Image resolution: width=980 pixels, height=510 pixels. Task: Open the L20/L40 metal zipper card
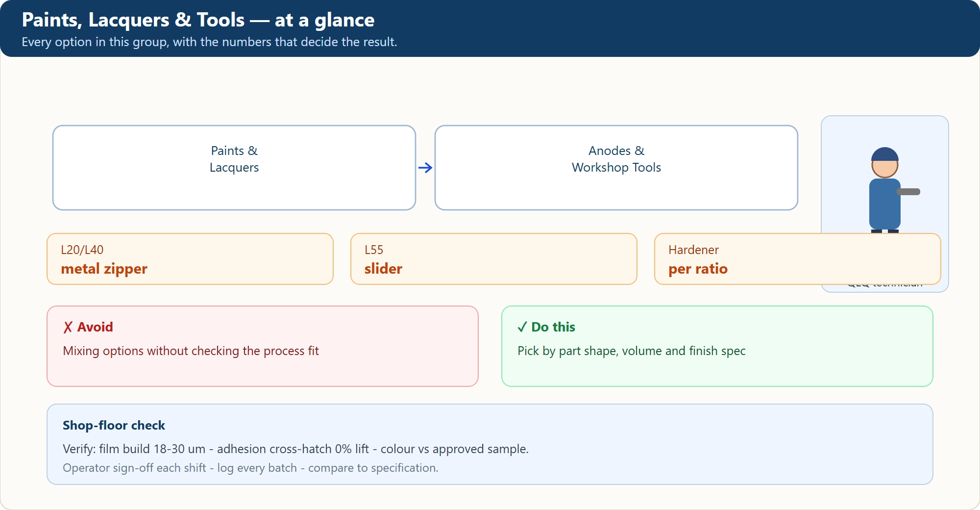point(190,259)
